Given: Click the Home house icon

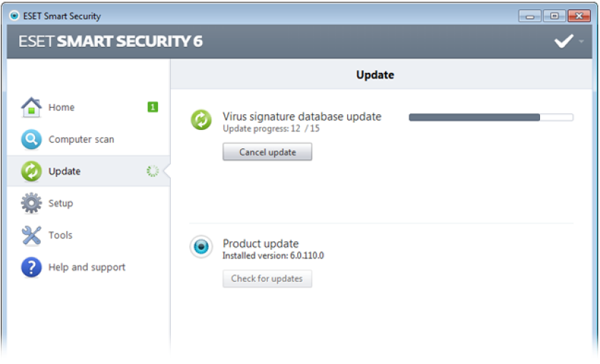Looking at the screenshot, I should tap(31, 107).
